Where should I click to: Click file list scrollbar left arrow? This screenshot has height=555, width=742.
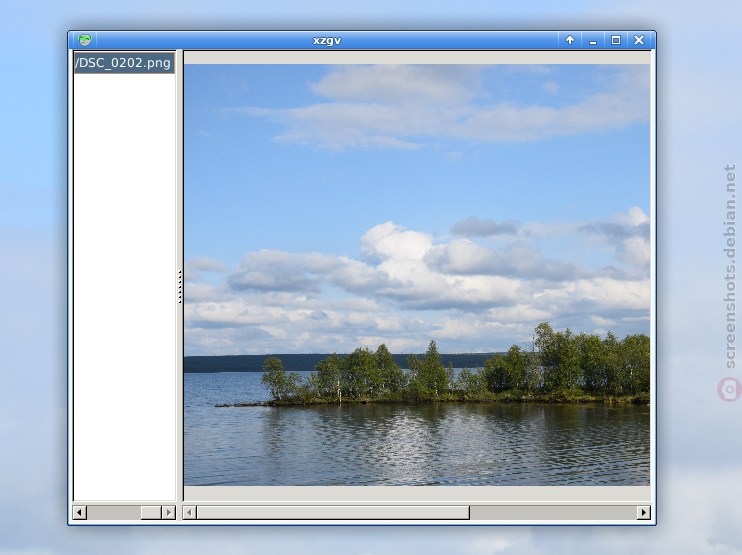coord(80,512)
